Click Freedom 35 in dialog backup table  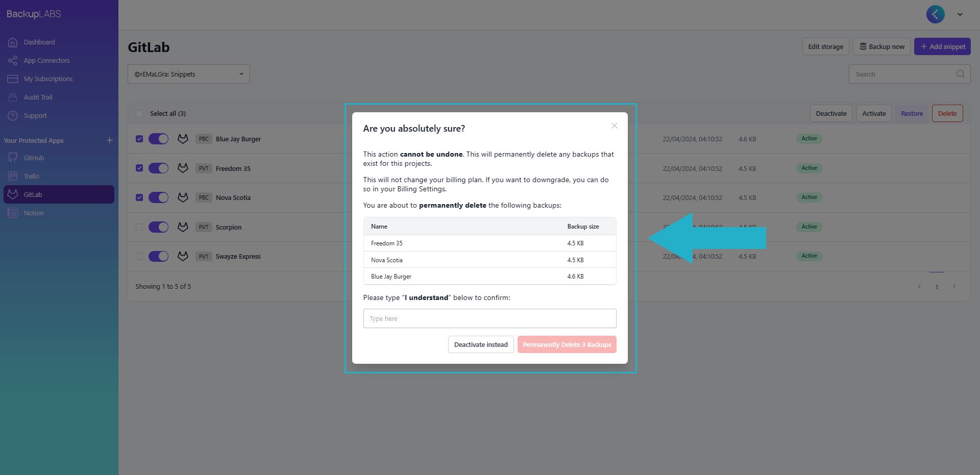coord(387,243)
